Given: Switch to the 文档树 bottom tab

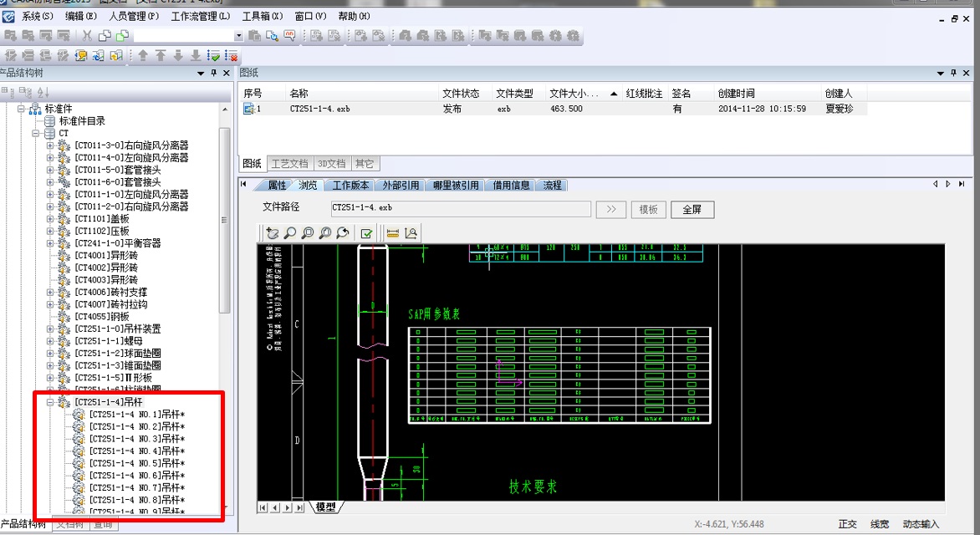Looking at the screenshot, I should (x=69, y=524).
